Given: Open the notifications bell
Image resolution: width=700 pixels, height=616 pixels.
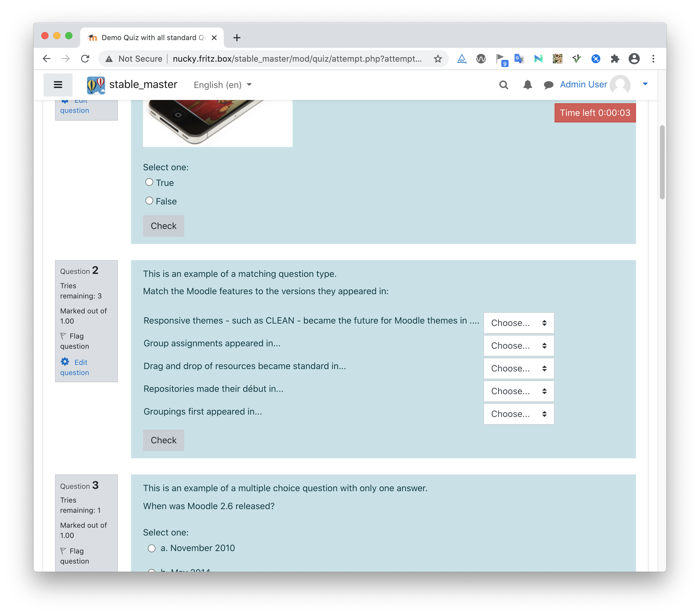Looking at the screenshot, I should click(x=527, y=85).
